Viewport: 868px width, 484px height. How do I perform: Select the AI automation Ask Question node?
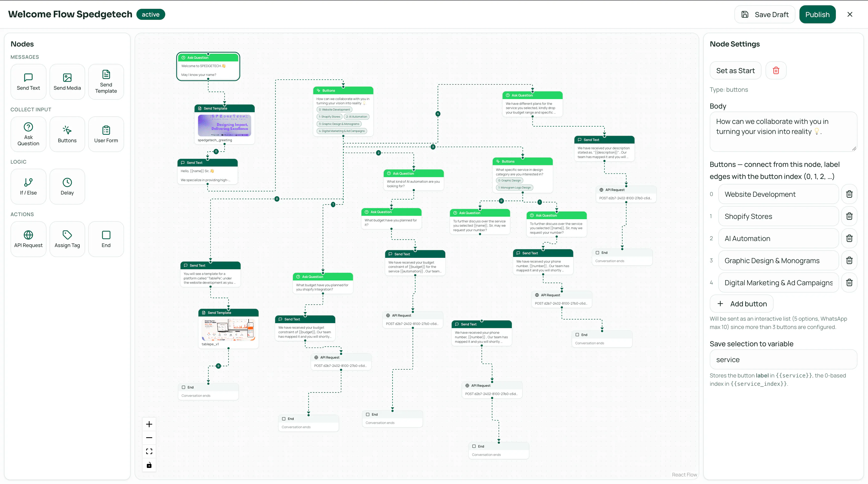[x=413, y=180]
